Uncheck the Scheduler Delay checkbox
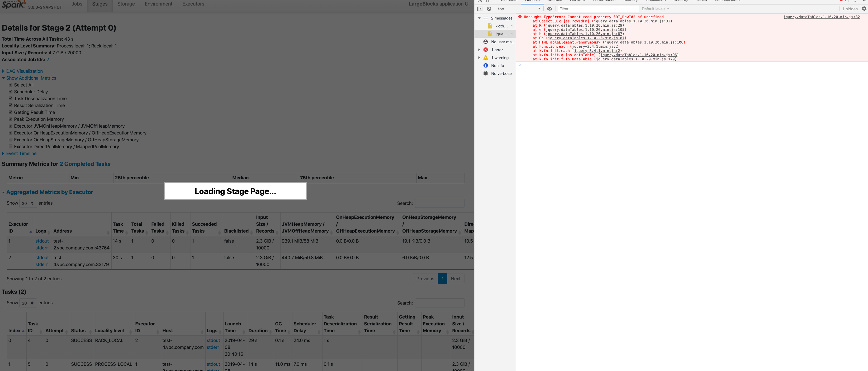This screenshot has height=371, width=868. (x=11, y=91)
